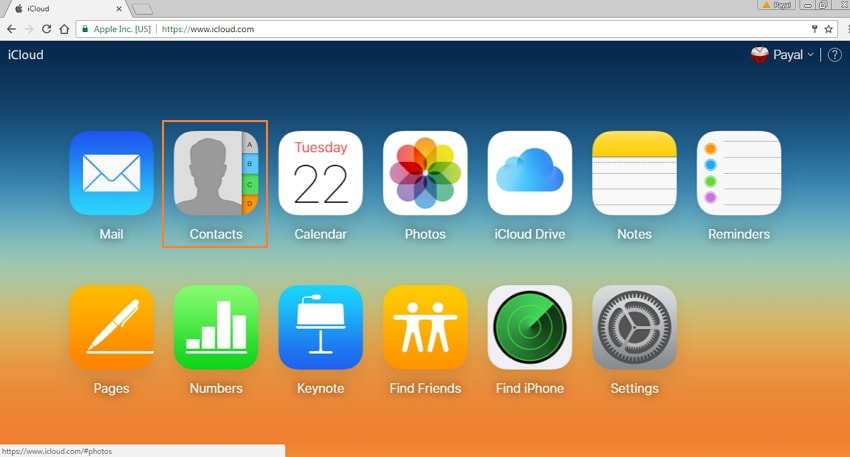This screenshot has width=850, height=457.
Task: Expand the Payal account dropdown
Action: tap(810, 55)
